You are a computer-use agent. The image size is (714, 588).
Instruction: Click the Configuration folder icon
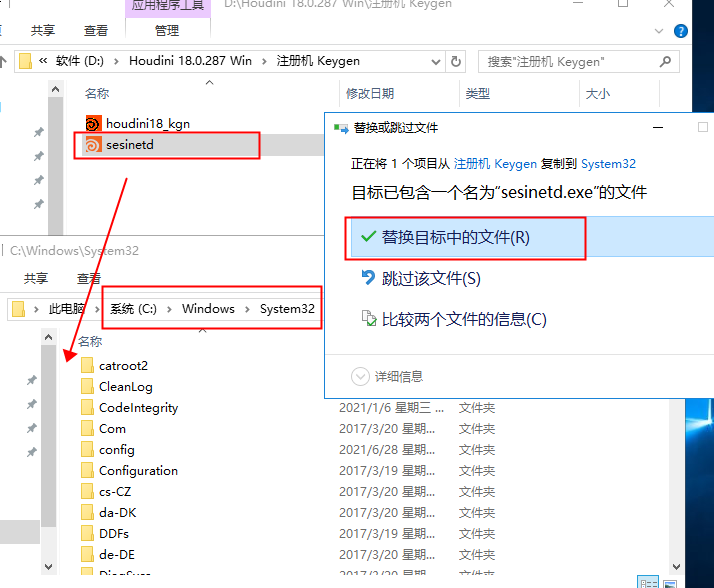87,470
